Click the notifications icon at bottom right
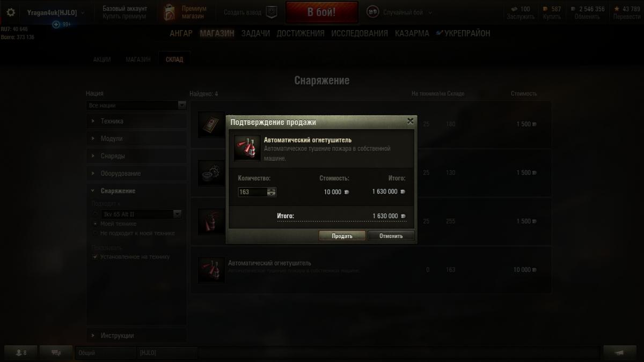The width and height of the screenshot is (644, 362). tap(619, 352)
